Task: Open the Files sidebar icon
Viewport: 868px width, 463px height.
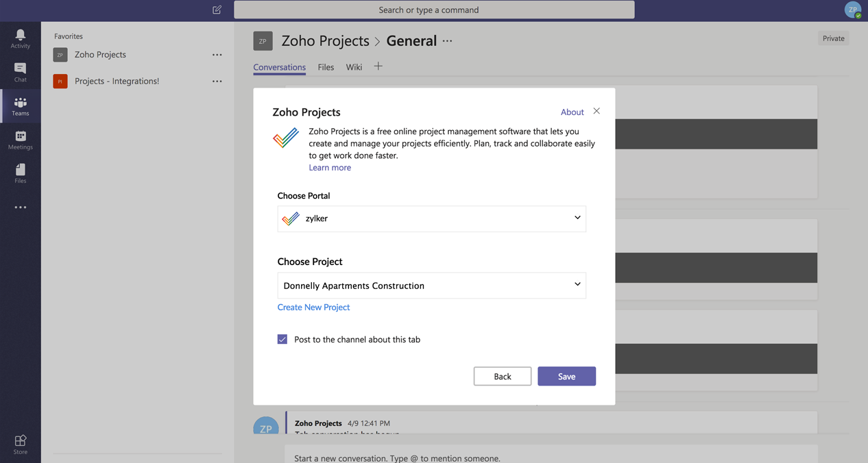Action: tap(21, 173)
